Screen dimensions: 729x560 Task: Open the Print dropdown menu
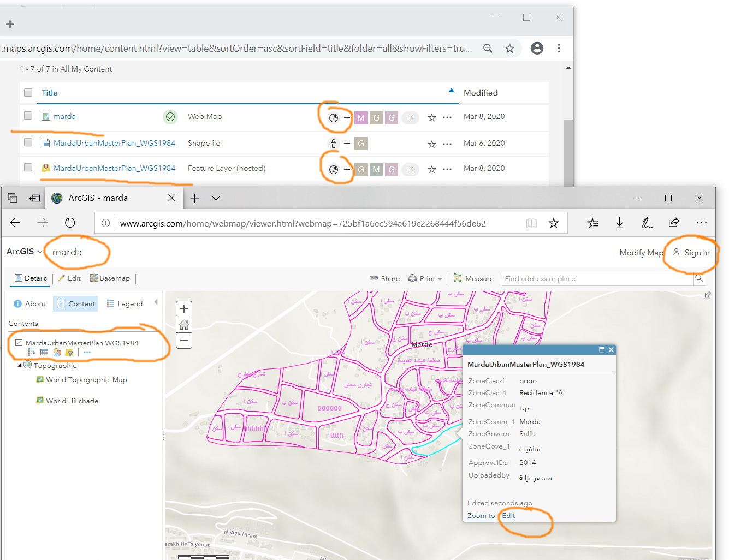(x=426, y=279)
